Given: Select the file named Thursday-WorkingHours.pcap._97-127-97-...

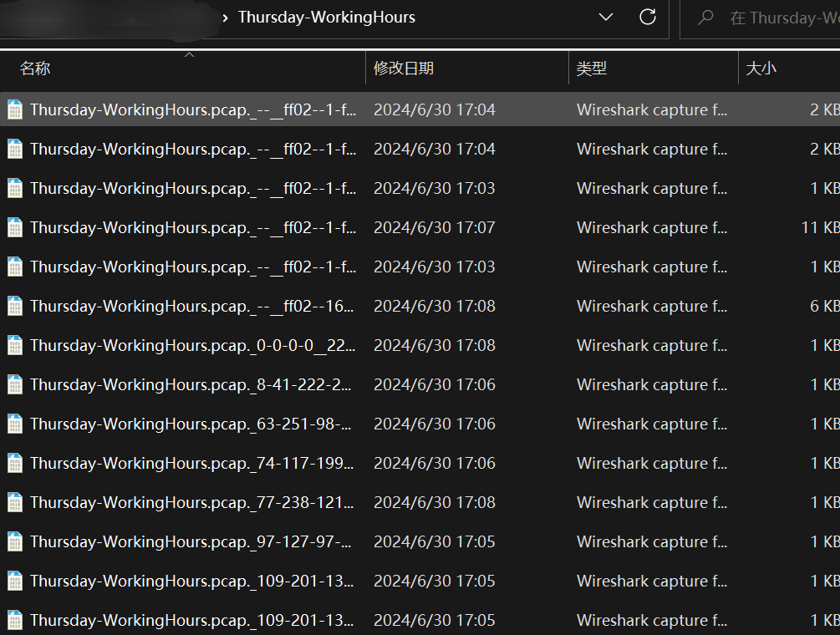Looking at the screenshot, I should click(191, 541).
